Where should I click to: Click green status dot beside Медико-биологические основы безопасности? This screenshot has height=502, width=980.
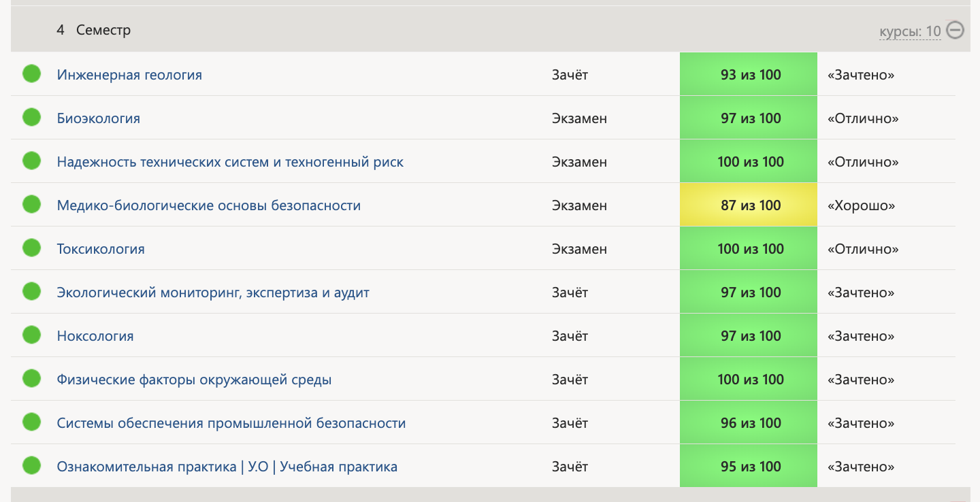32,204
